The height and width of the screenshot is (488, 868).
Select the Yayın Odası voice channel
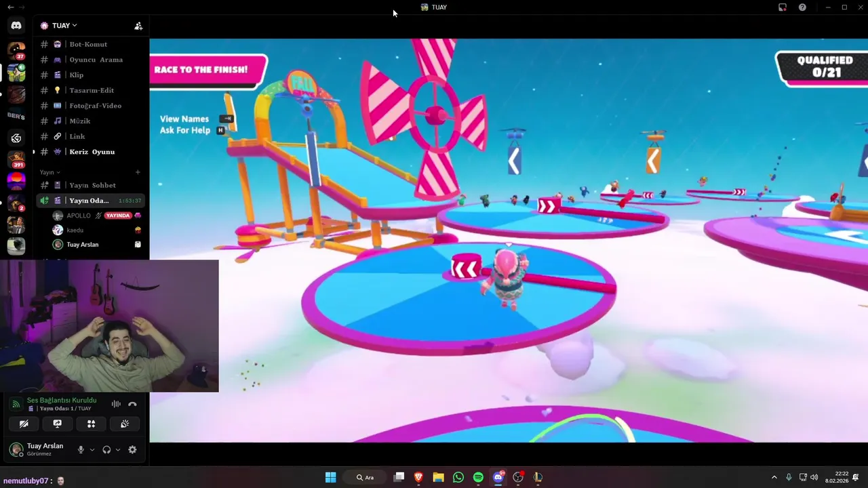click(90, 201)
